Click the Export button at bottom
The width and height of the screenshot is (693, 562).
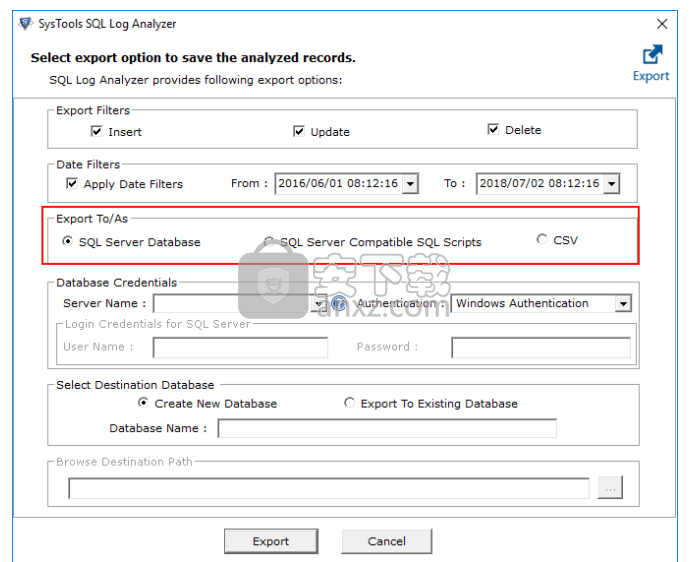[271, 541]
